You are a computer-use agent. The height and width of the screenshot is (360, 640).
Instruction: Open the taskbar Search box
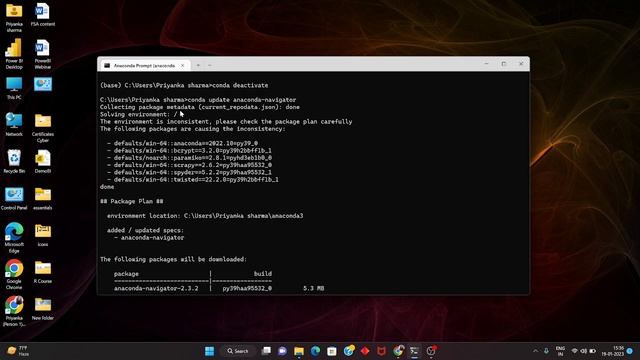click(238, 351)
